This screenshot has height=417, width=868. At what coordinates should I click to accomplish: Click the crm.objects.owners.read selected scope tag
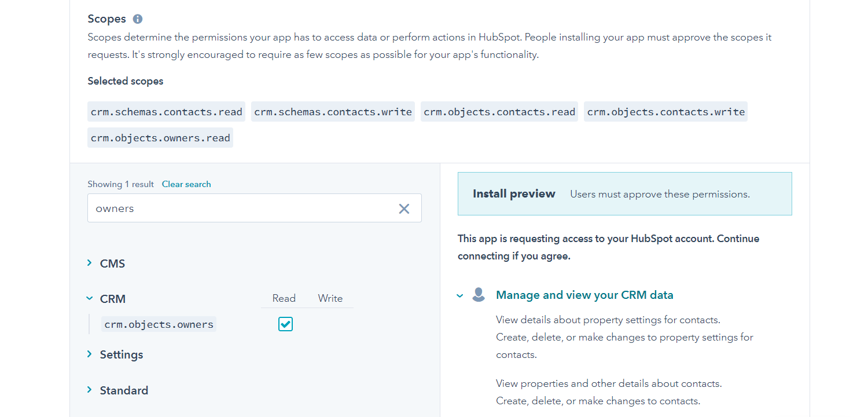[160, 138]
